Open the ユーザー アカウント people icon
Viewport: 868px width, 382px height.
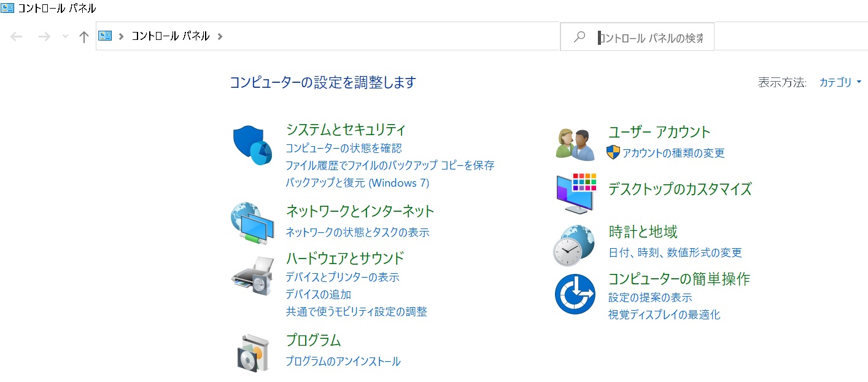coord(576,144)
